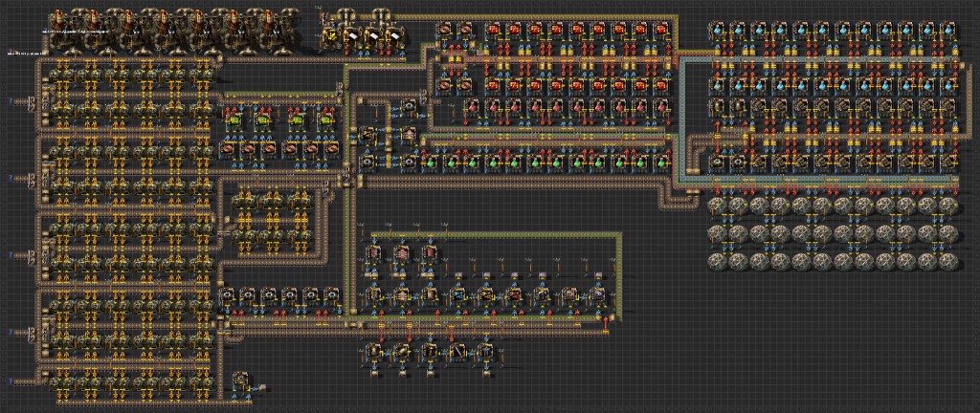Select the isolated assembler at the bottom left
The height and width of the screenshot is (413, 980).
tap(240, 380)
